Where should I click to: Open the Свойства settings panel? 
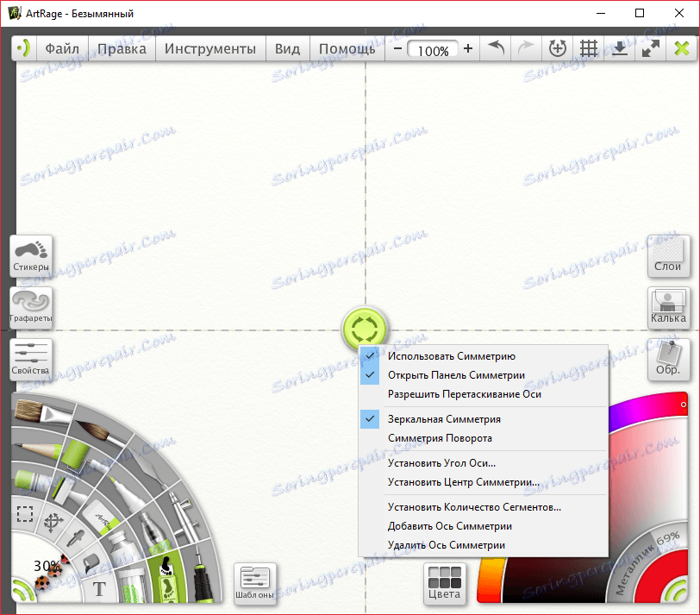[31, 360]
